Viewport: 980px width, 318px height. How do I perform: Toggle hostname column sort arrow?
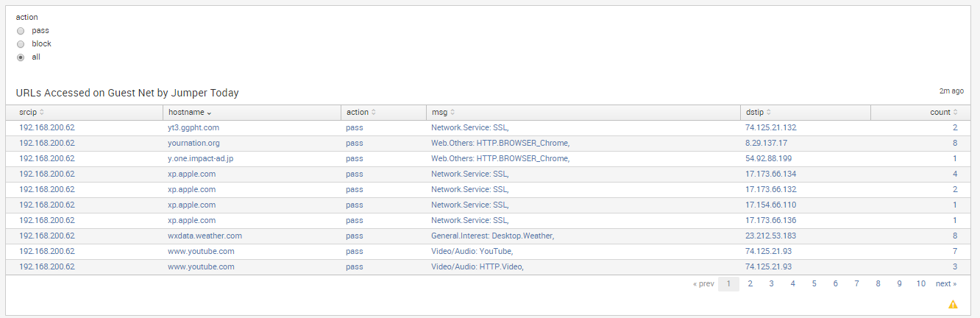click(x=209, y=113)
